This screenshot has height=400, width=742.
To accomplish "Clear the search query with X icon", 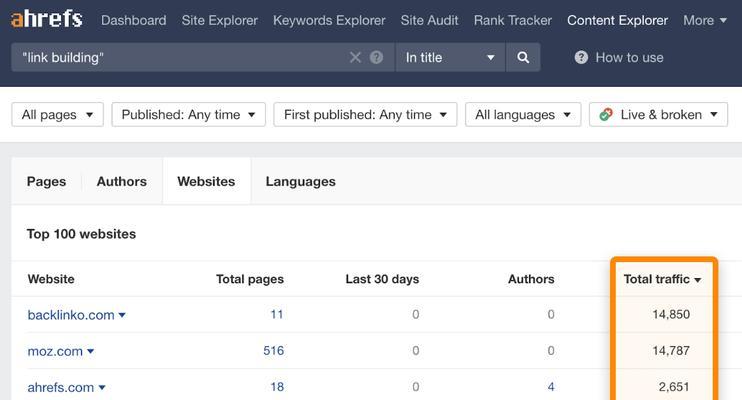I will coord(355,57).
